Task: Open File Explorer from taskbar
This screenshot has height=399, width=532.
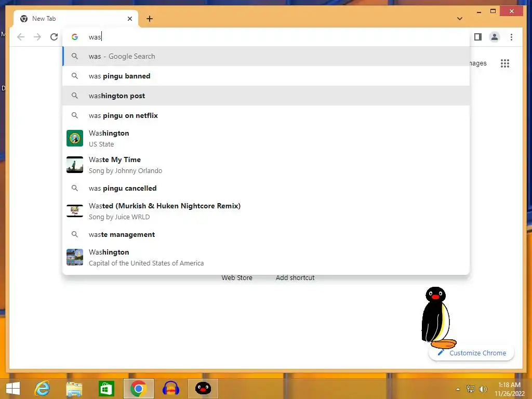Action: coord(74,389)
